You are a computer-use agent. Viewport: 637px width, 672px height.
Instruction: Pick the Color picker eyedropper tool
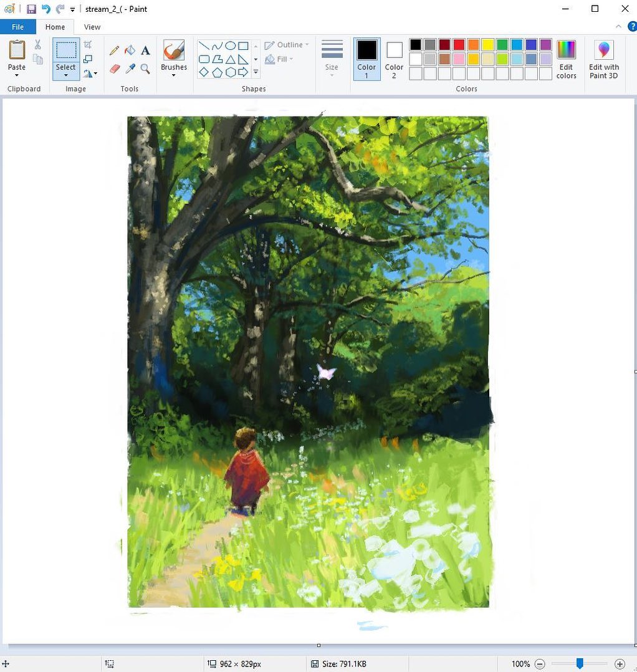pyautogui.click(x=130, y=69)
